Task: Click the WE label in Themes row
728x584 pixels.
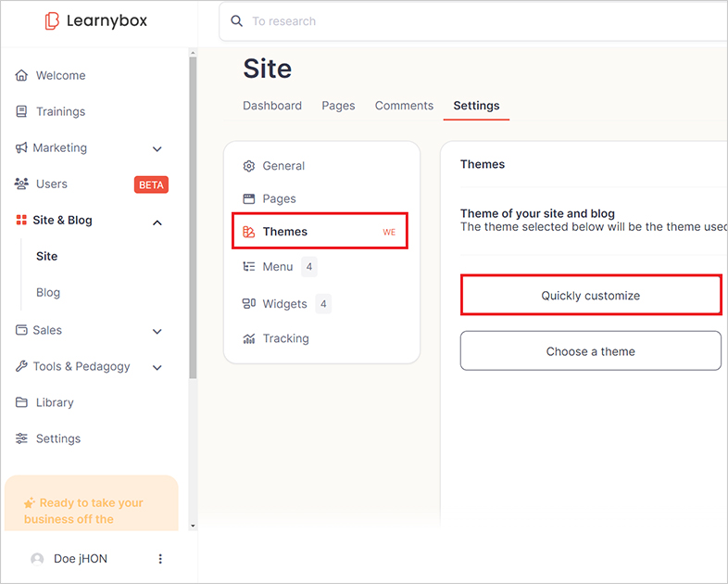Action: (389, 233)
